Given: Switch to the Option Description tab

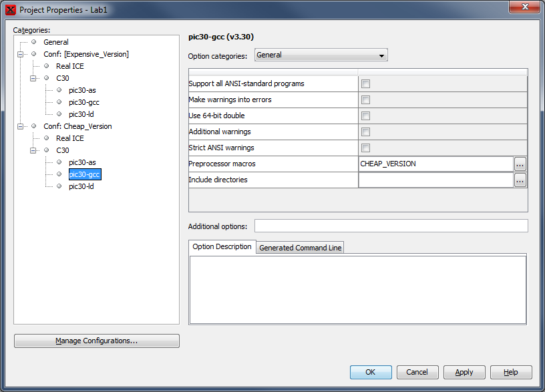Looking at the screenshot, I should coord(222,247).
